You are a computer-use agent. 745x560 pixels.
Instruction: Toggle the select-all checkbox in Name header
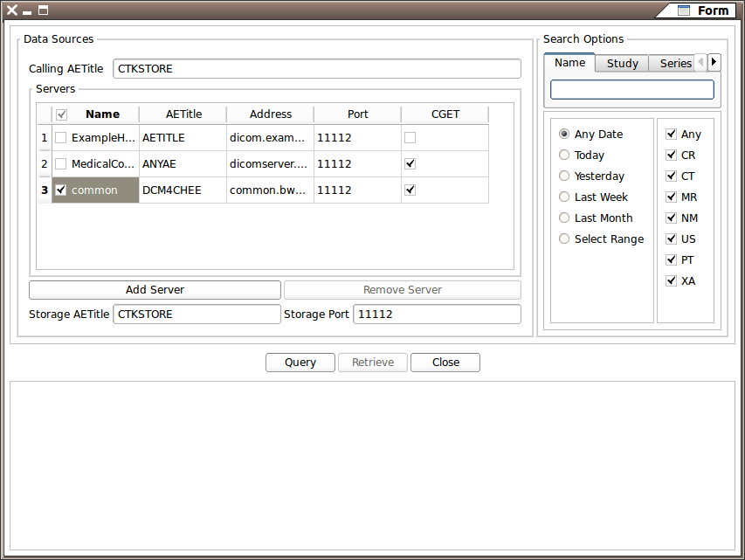point(61,114)
